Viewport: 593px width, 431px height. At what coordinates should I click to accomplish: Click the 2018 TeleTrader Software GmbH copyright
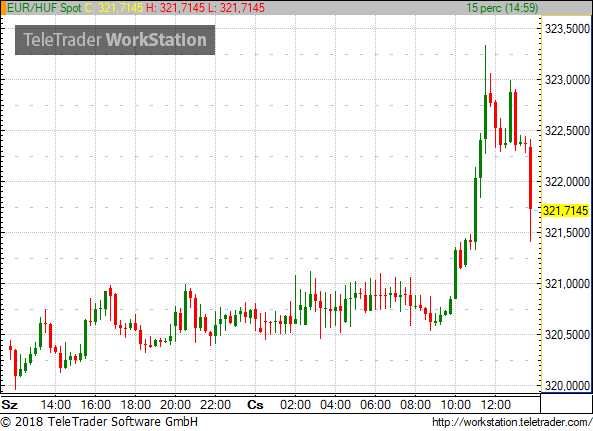99,422
